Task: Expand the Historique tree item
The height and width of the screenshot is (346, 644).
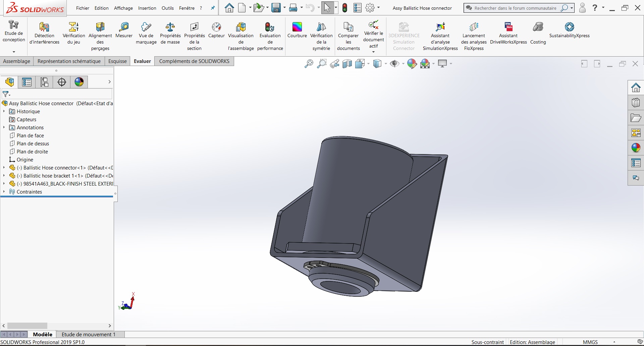Action: tap(4, 111)
